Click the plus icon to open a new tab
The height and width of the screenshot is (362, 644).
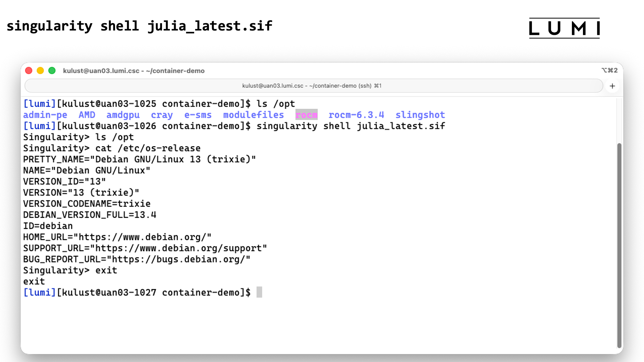[x=612, y=86]
